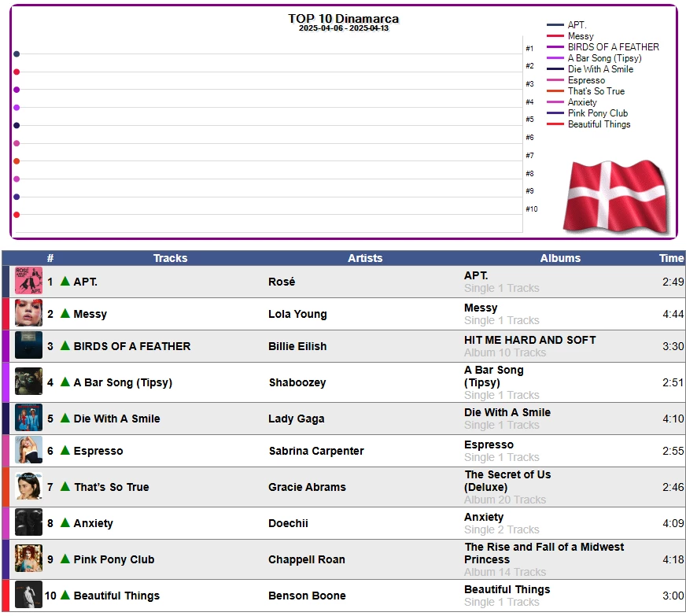The height and width of the screenshot is (616, 686).
Task: Select Die With A Smile in legend
Action: pyautogui.click(x=600, y=69)
